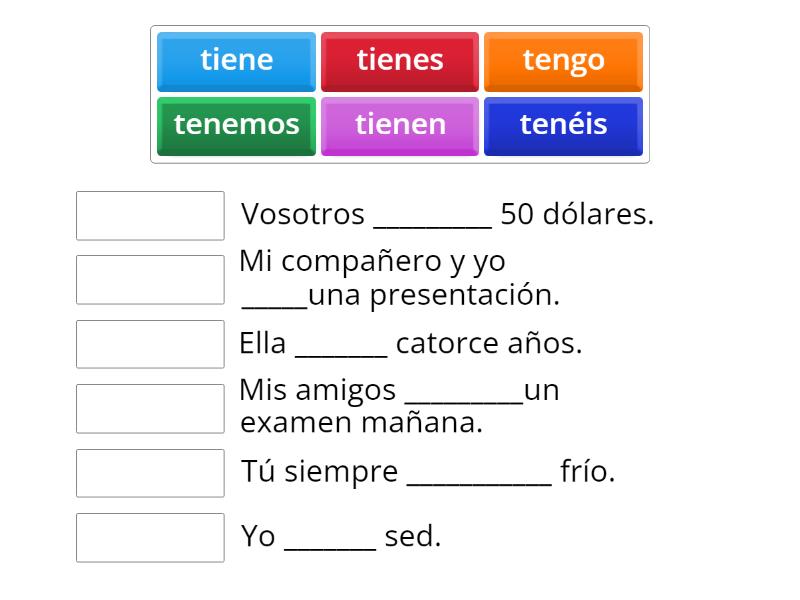This screenshot has height=600, width=800.
Task: Click the sentence "Vosotros ________ 50 dólares"
Action: (447, 214)
